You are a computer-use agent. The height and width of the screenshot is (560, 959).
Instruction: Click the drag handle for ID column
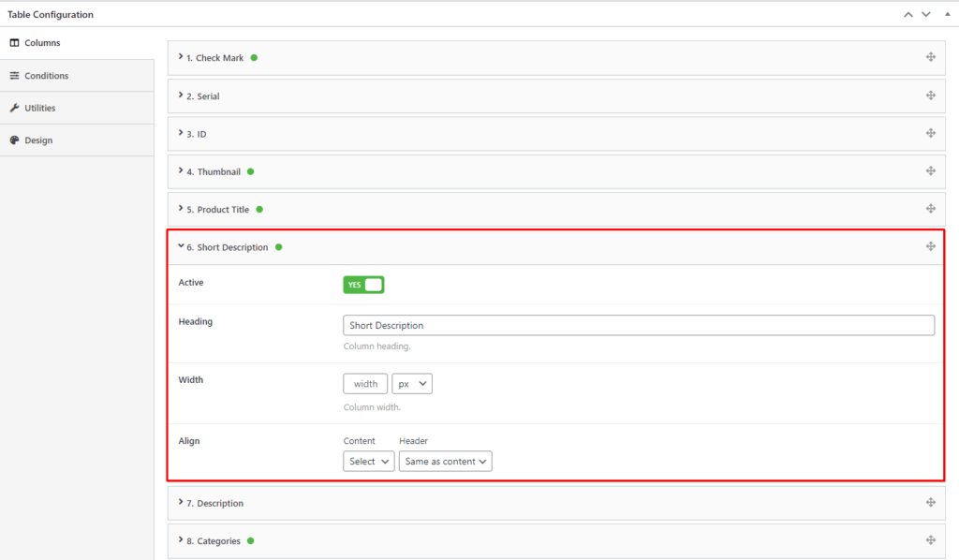(930, 133)
